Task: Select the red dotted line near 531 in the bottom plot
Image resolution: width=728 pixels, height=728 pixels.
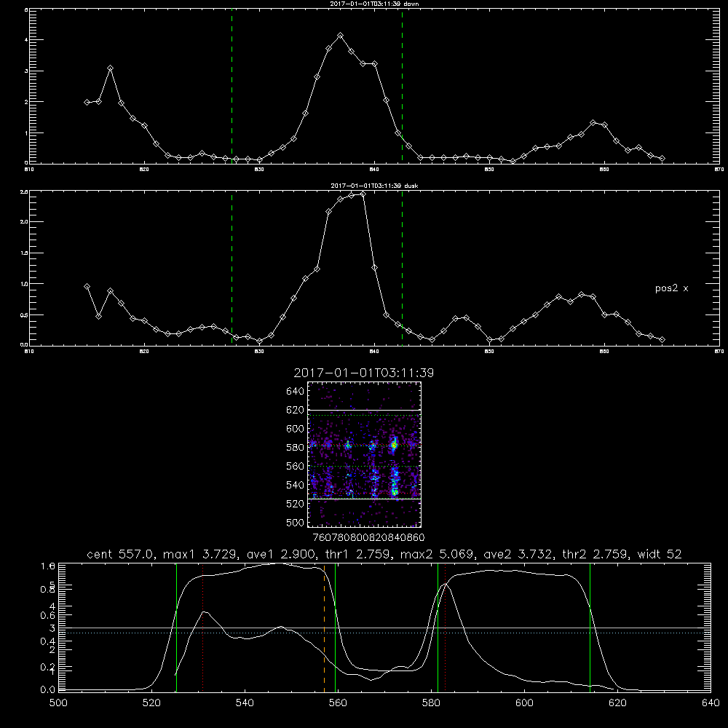Action: [203, 628]
